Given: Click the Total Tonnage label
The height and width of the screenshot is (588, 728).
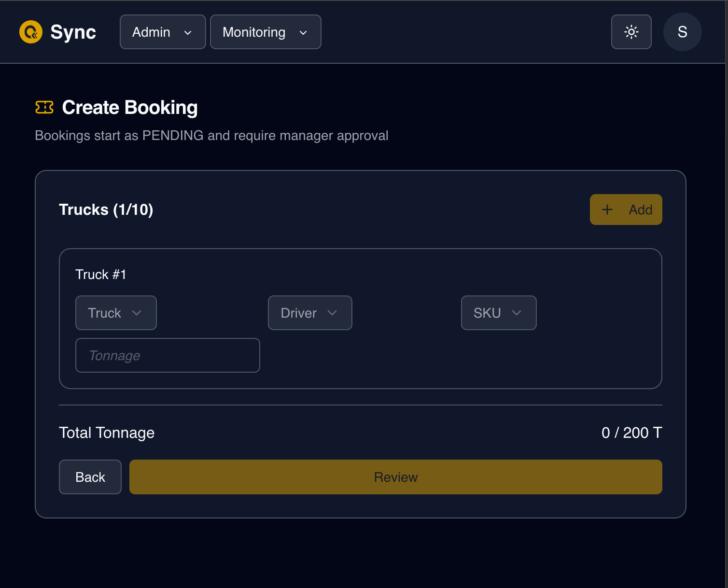Looking at the screenshot, I should 107,433.
